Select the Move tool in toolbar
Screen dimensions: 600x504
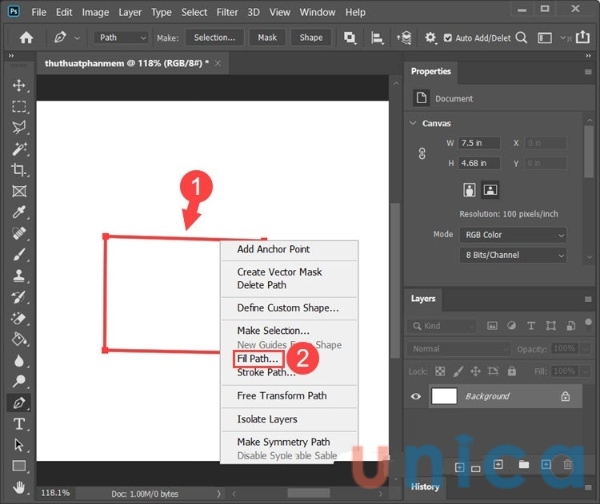coord(19,85)
